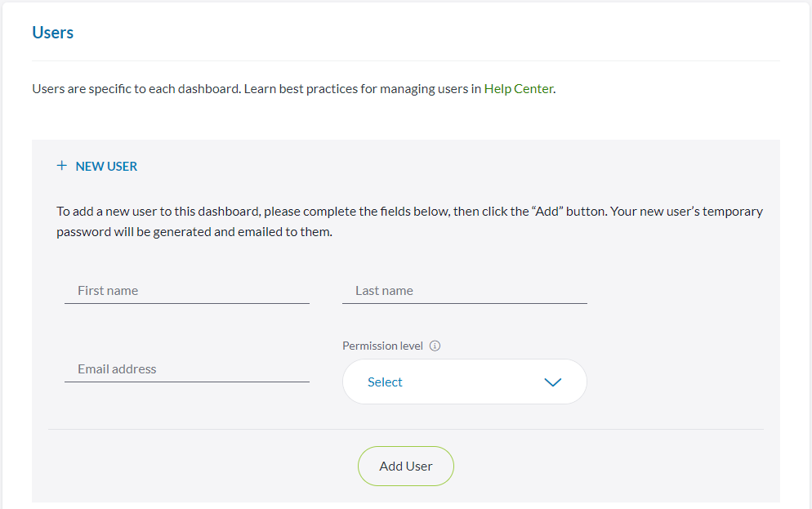Click the 'Select' placeholder text in the dropdown

point(385,382)
